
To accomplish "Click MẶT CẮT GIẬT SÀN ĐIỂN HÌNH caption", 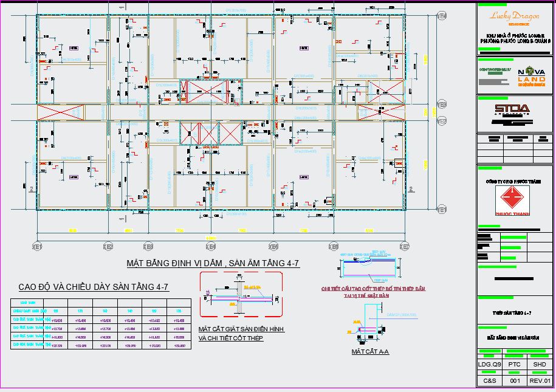I will (x=241, y=329).
